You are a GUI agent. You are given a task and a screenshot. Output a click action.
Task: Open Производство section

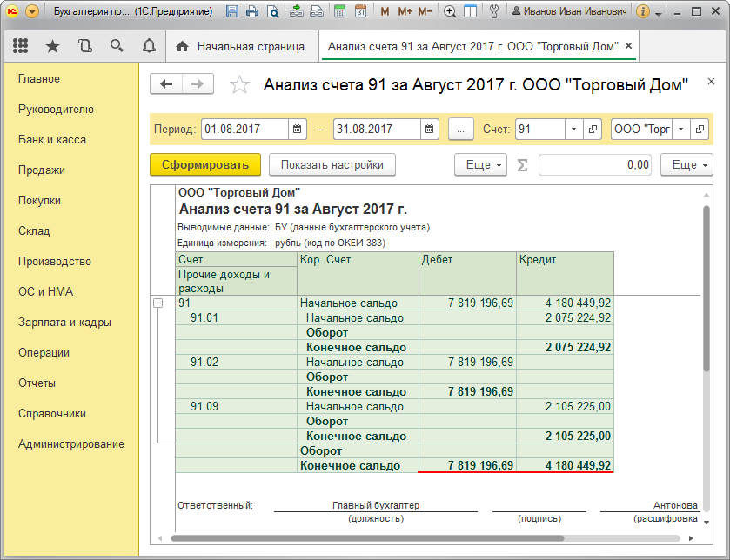[x=55, y=262]
